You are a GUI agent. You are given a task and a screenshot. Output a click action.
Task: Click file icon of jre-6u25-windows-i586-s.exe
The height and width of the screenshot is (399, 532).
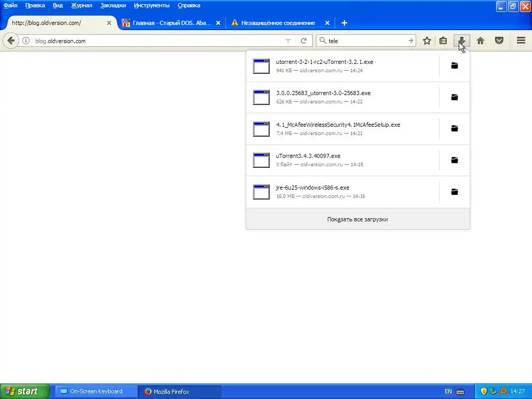(261, 192)
